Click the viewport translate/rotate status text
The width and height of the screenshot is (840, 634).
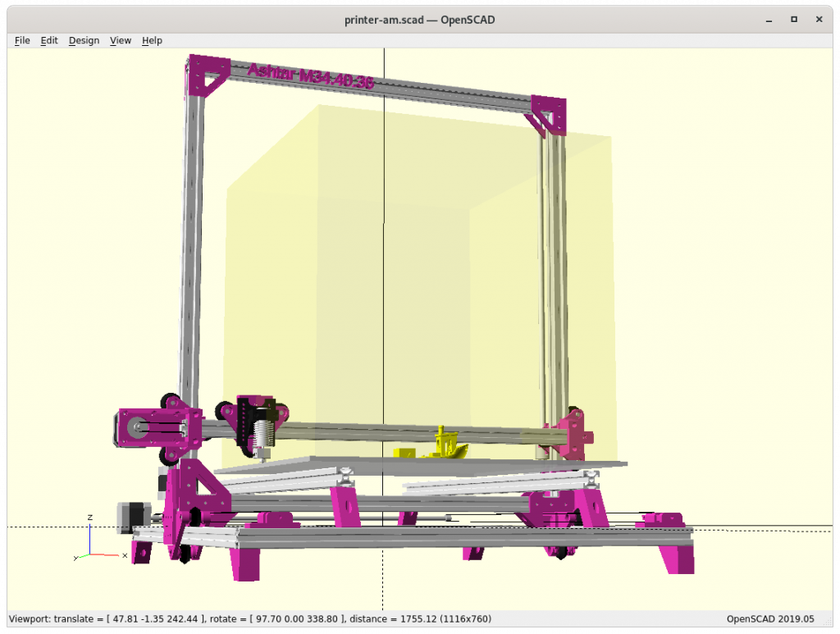250,618
